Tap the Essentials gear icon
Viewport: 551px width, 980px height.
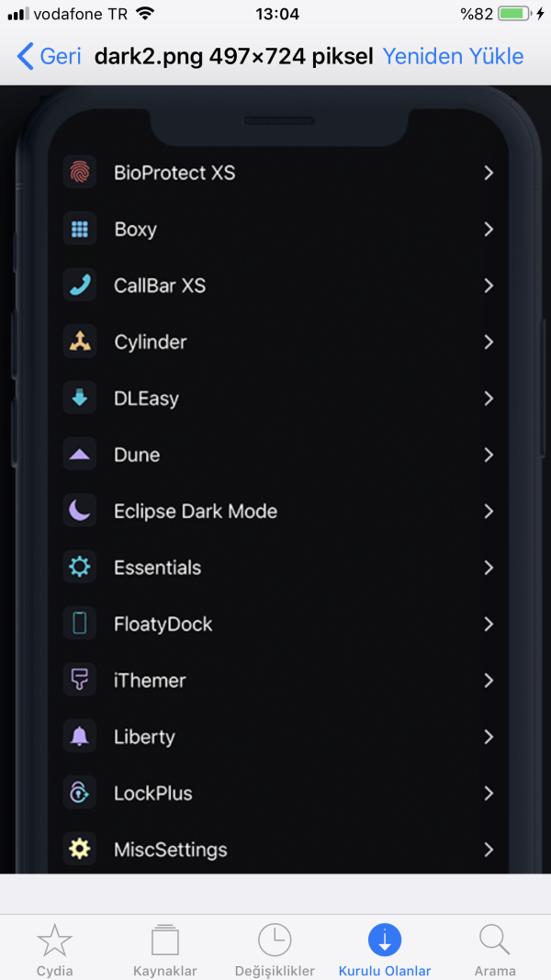pyautogui.click(x=80, y=568)
